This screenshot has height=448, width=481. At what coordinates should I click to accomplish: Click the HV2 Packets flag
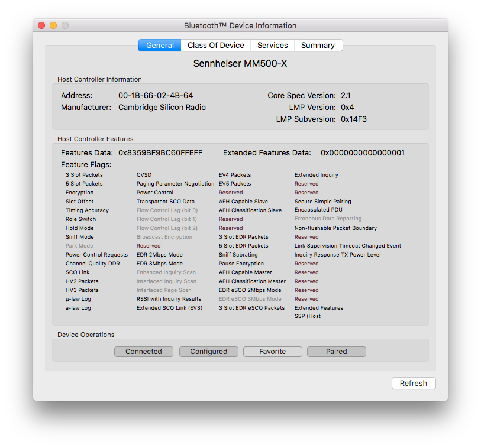(x=82, y=281)
